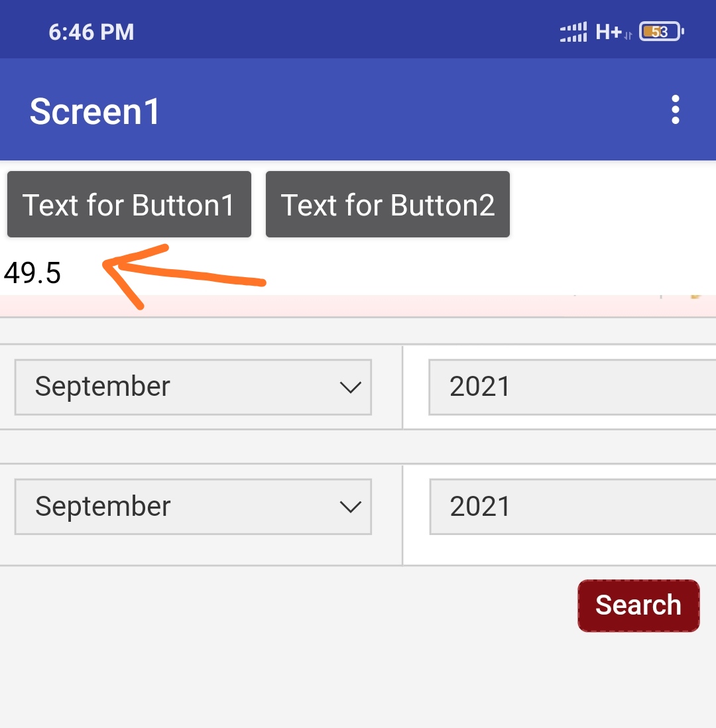Open the three-dot overflow menu
This screenshot has width=716, height=728.
pyautogui.click(x=675, y=110)
